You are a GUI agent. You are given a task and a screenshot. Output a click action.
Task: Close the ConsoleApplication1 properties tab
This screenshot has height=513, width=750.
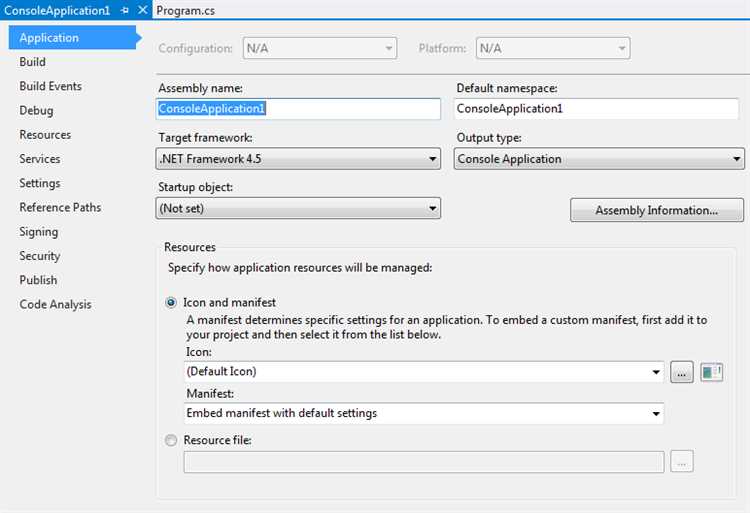(x=142, y=10)
